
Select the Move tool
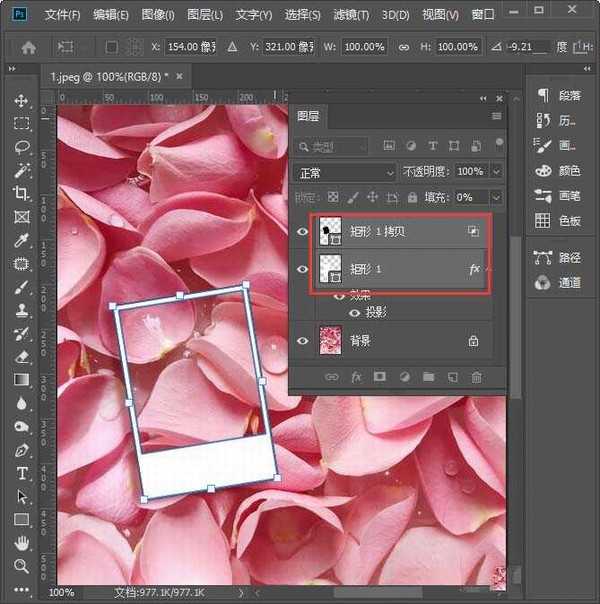[22, 101]
